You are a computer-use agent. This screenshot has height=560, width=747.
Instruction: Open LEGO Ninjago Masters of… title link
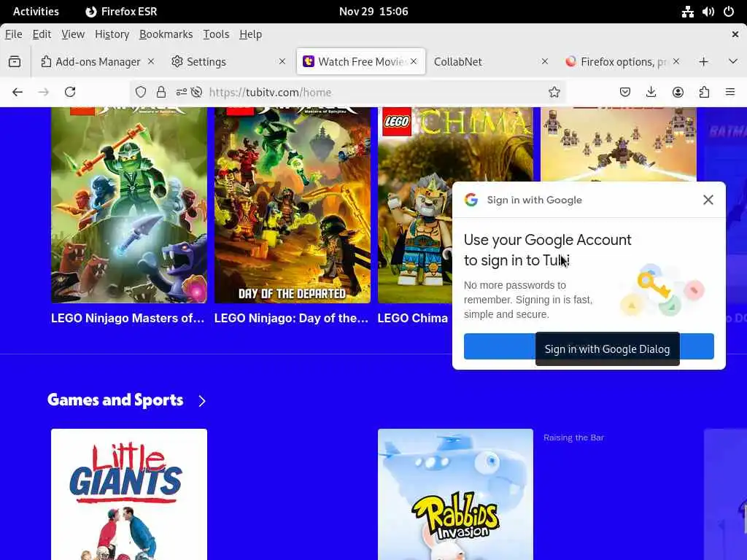[128, 318]
